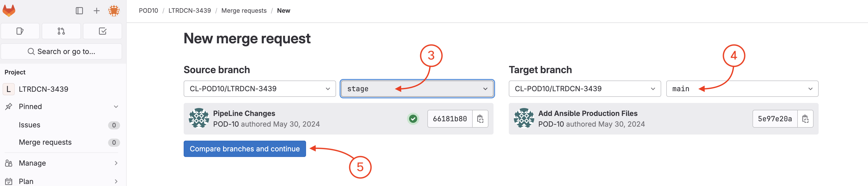Open merge requests shortcut icon
The width and height of the screenshot is (868, 186).
(x=61, y=31)
